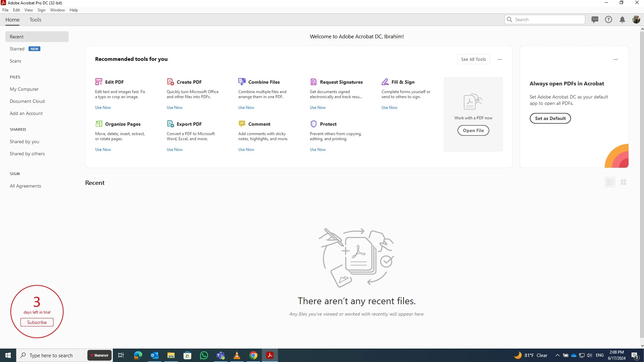
Task: Open the user profile avatar
Action: point(636,19)
